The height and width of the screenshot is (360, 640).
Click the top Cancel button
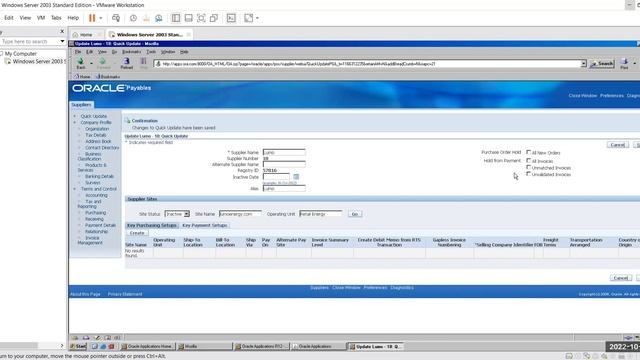[618, 145]
